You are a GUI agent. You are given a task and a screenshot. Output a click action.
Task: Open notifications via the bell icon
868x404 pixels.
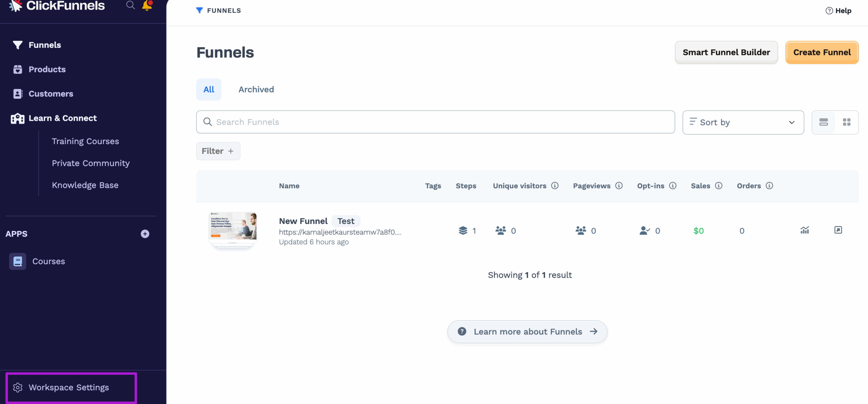pyautogui.click(x=147, y=5)
